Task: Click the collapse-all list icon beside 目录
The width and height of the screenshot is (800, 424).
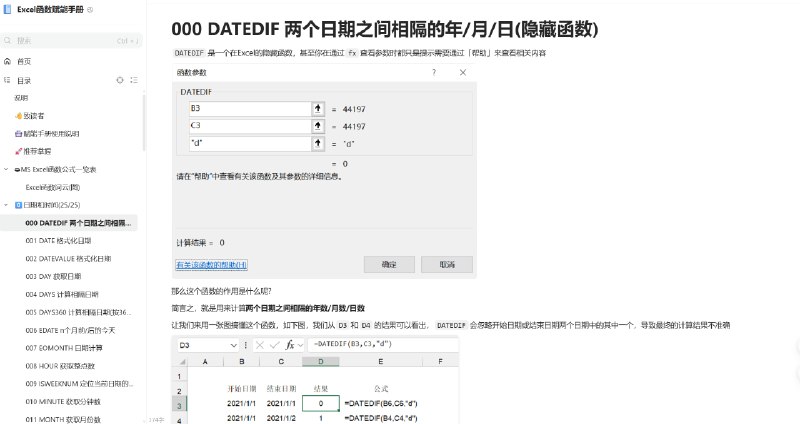Action: pos(134,80)
